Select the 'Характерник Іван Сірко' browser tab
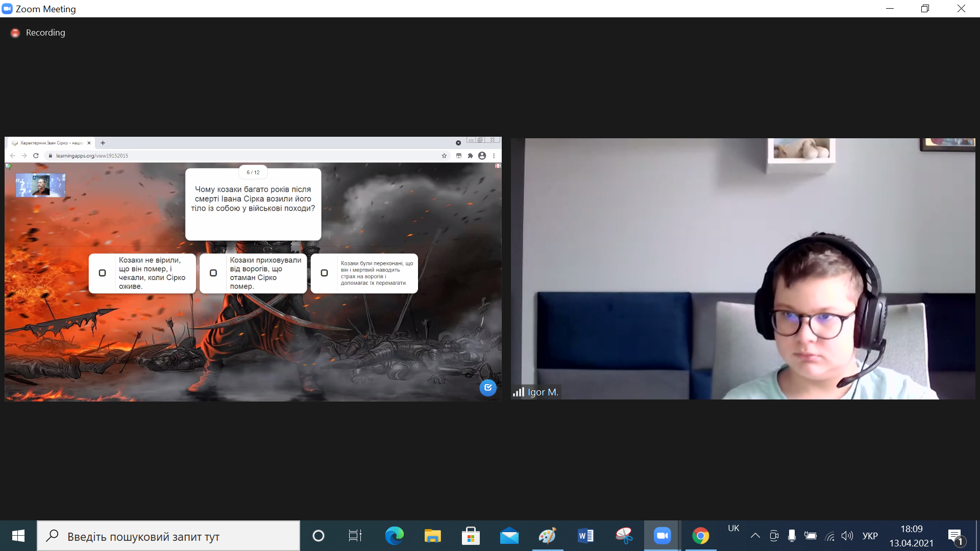This screenshot has height=551, width=980. (x=51, y=143)
